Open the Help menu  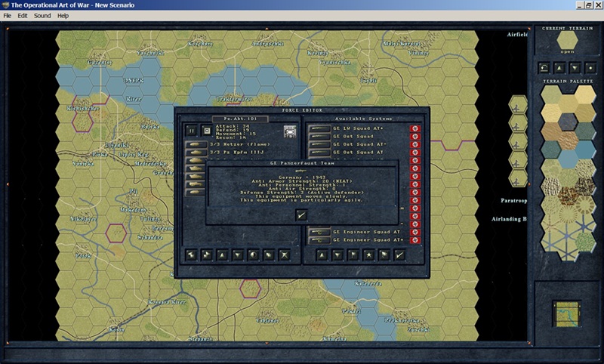click(63, 16)
